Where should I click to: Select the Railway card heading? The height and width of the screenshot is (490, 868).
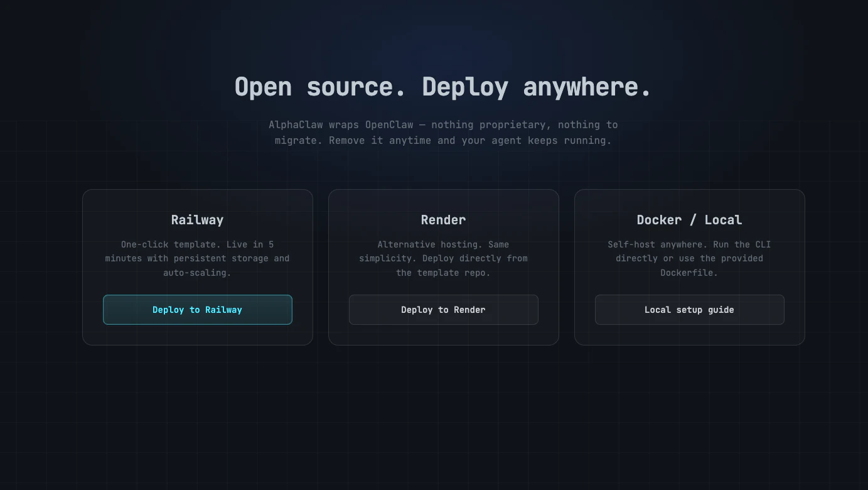click(x=198, y=220)
